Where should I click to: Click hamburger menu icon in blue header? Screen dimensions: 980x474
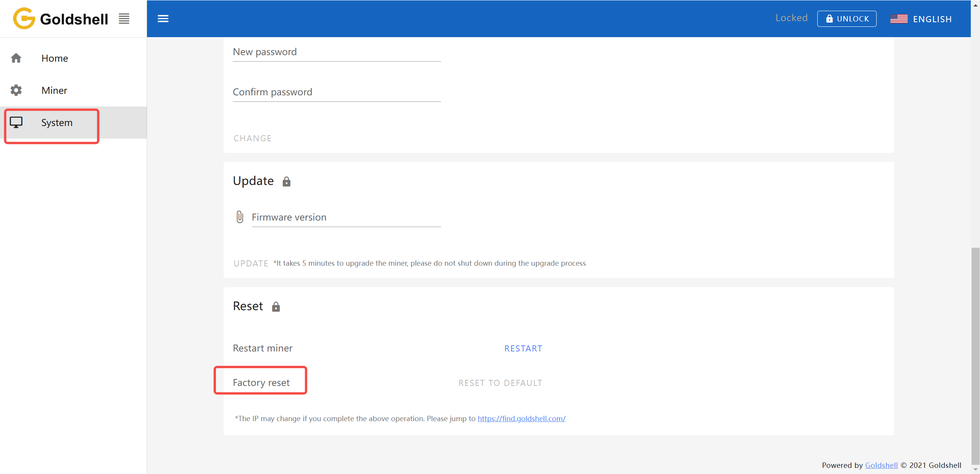[x=163, y=19]
